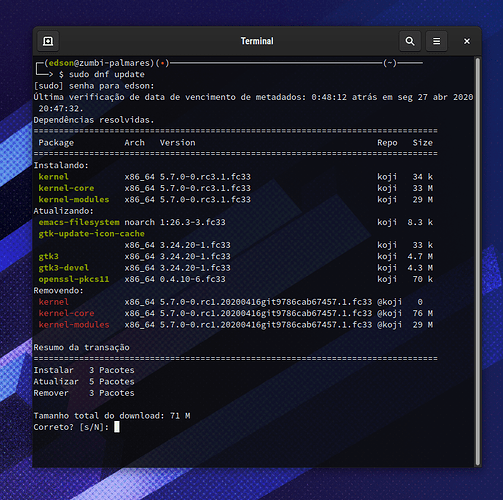Click the green kernel-core package name
The width and height of the screenshot is (503, 500).
(66, 188)
